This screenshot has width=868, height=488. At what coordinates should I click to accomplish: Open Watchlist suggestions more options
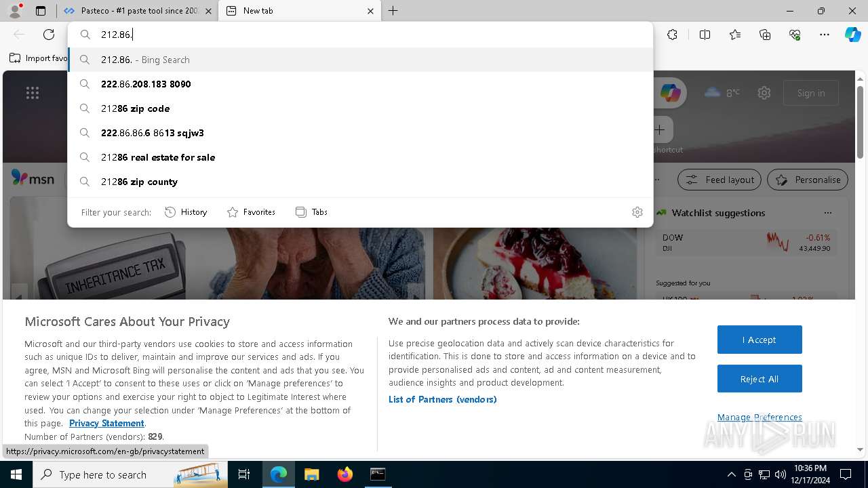827,213
